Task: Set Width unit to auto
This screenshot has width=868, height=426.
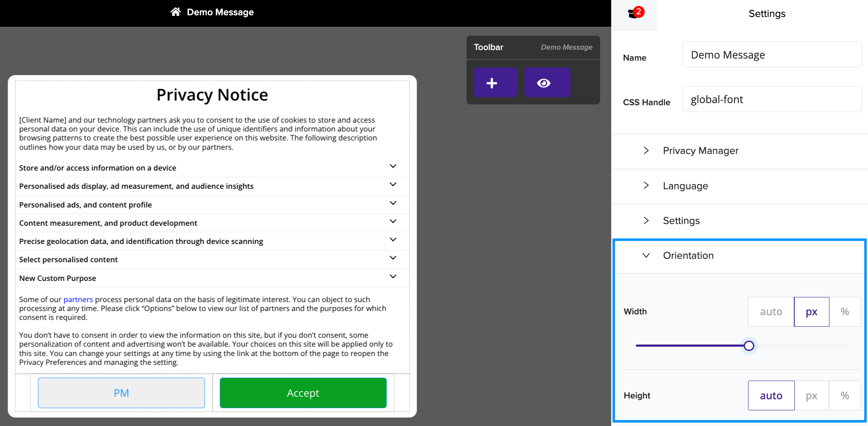Action: click(771, 312)
